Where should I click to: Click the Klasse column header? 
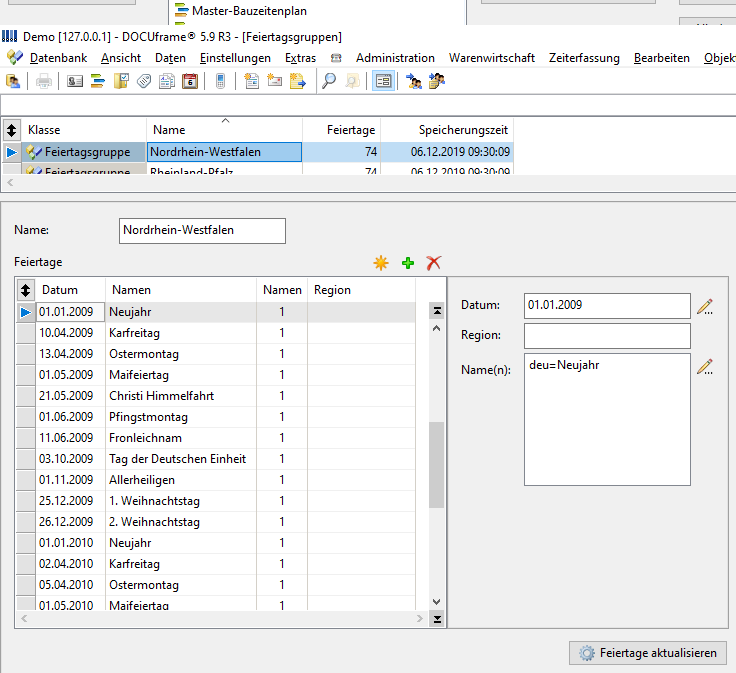click(x=84, y=130)
